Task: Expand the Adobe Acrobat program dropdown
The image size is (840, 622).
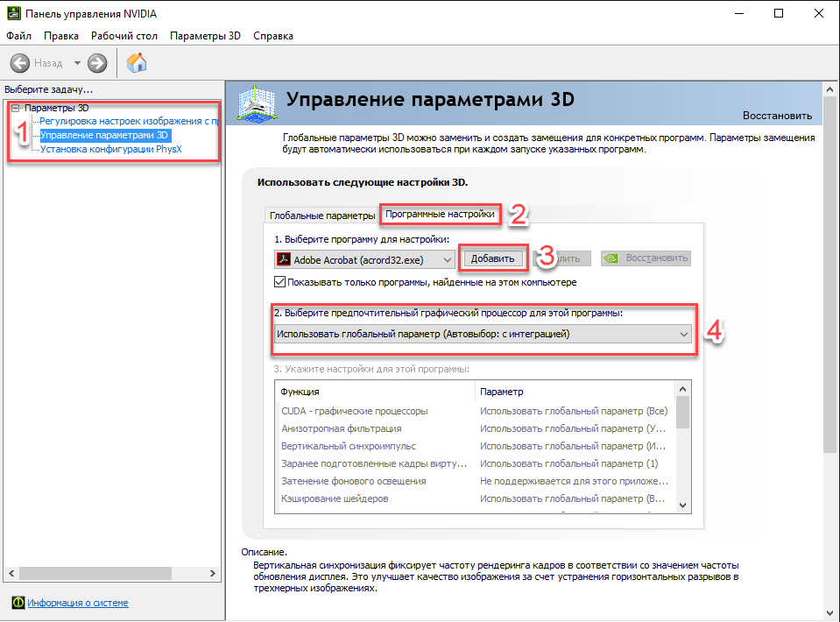Action: pyautogui.click(x=448, y=259)
